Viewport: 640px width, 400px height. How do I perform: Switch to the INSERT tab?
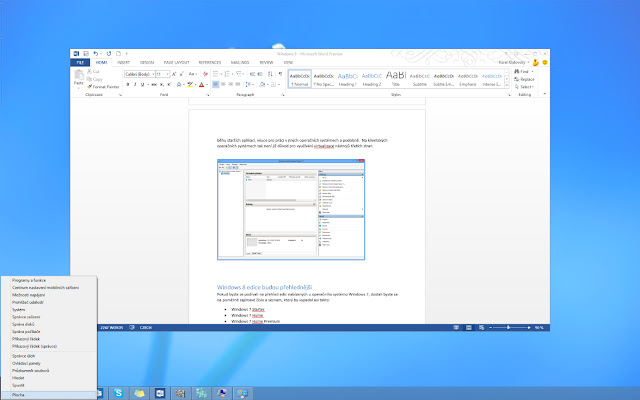(123, 62)
